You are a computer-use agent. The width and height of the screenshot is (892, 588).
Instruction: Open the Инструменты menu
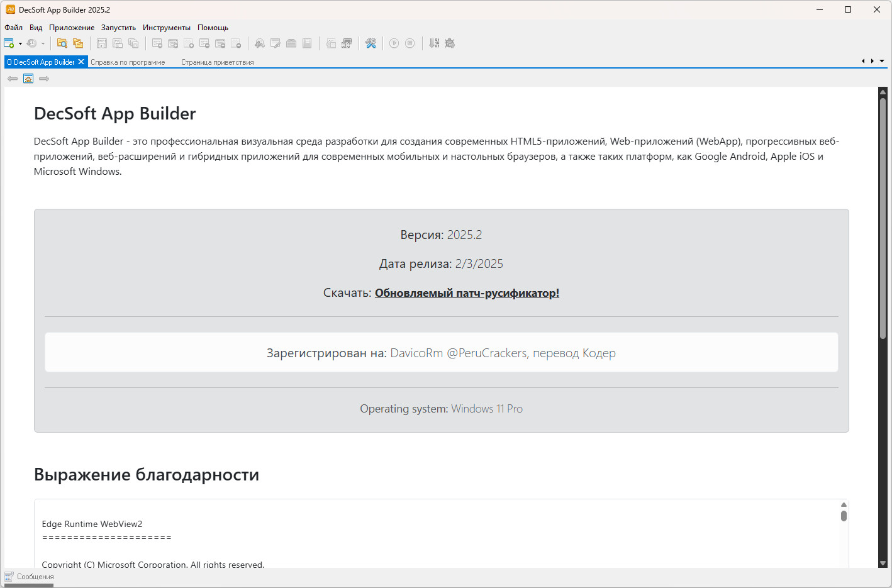tap(166, 28)
